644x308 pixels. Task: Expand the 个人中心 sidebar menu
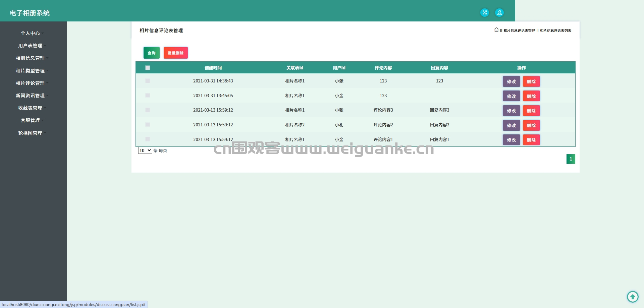click(32, 33)
